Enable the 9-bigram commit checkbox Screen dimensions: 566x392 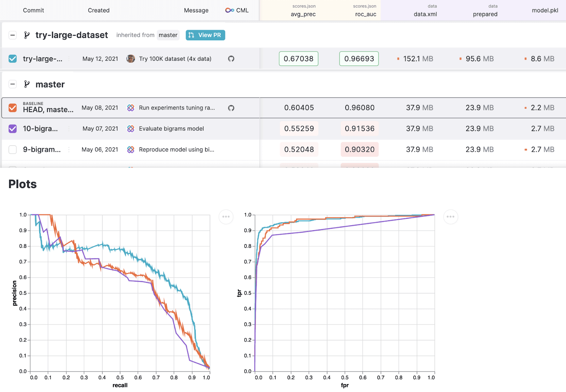(x=13, y=150)
